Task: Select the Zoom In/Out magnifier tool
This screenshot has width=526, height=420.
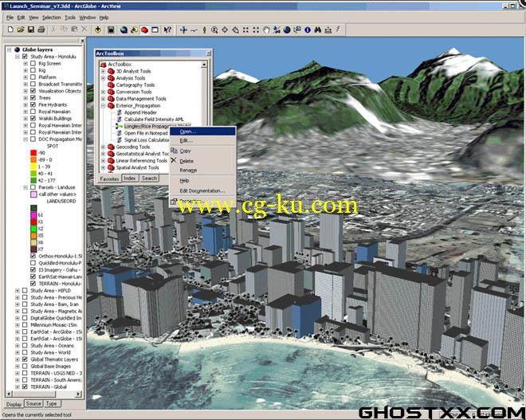Action: pyautogui.click(x=214, y=29)
